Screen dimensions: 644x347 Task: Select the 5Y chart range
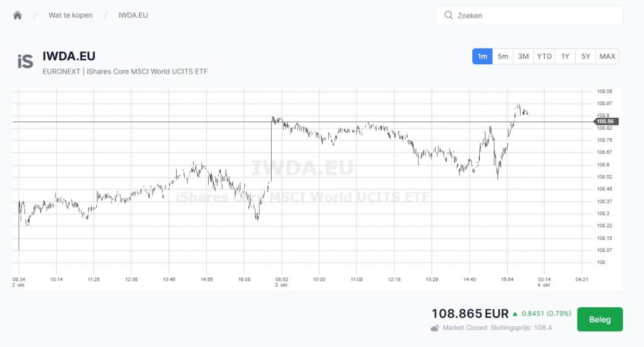pos(586,57)
